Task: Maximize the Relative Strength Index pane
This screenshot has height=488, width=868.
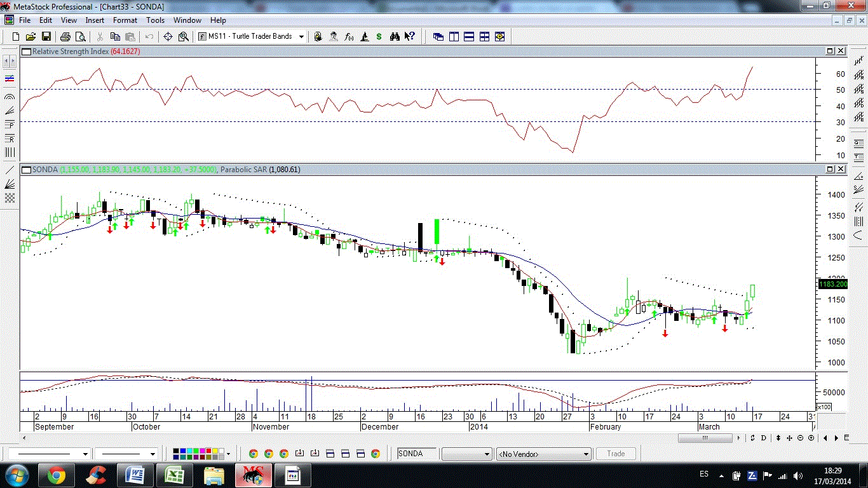Action: pyautogui.click(x=830, y=51)
